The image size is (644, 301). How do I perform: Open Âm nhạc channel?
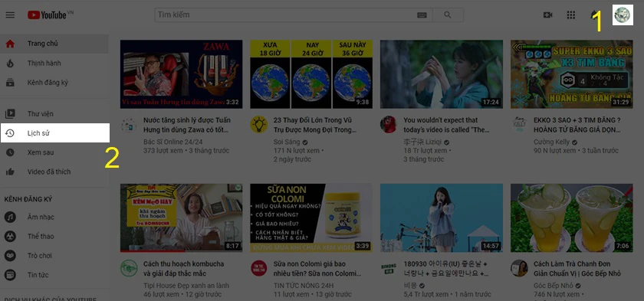point(54,217)
